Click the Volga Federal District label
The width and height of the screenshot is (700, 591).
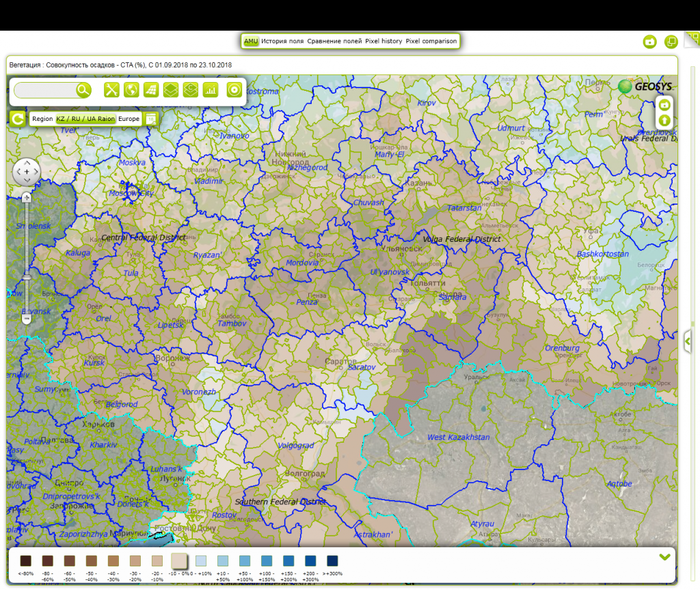(x=461, y=239)
